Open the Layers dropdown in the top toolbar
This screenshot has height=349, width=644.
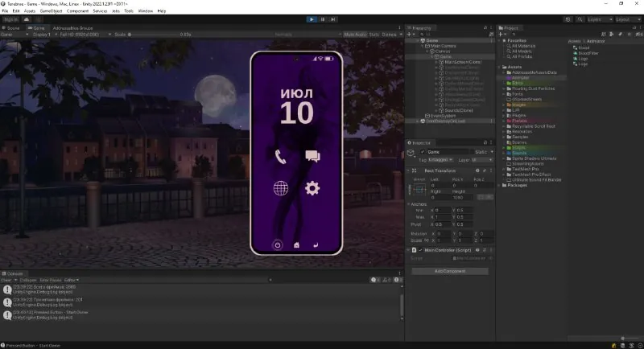(x=600, y=19)
